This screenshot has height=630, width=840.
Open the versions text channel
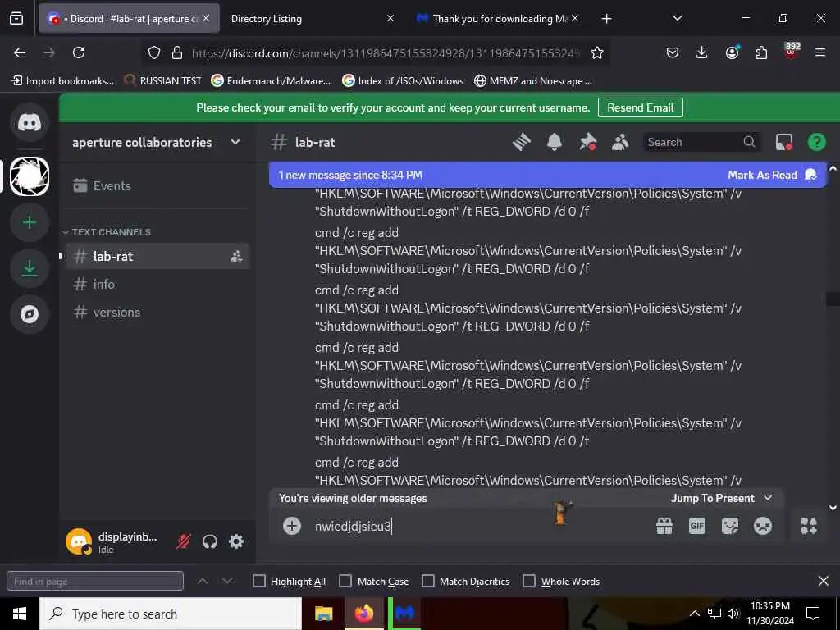[157, 313]
